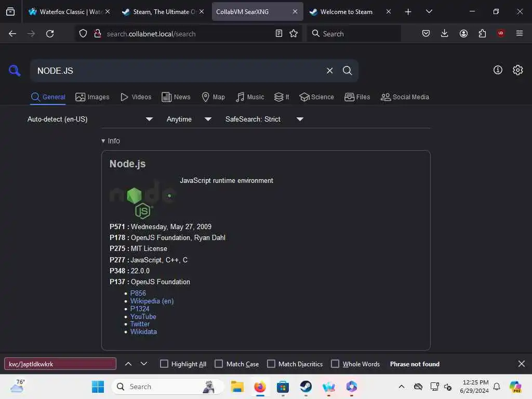
Task: Go back to the previous page
Action: pos(12,34)
